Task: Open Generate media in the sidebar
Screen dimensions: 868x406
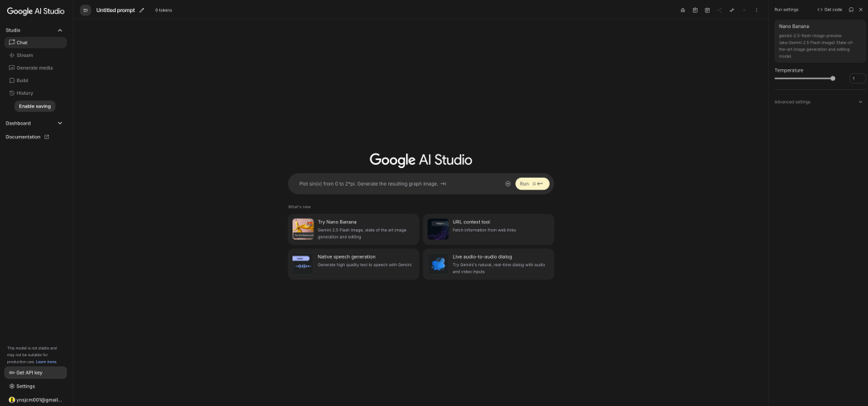Action: point(35,68)
